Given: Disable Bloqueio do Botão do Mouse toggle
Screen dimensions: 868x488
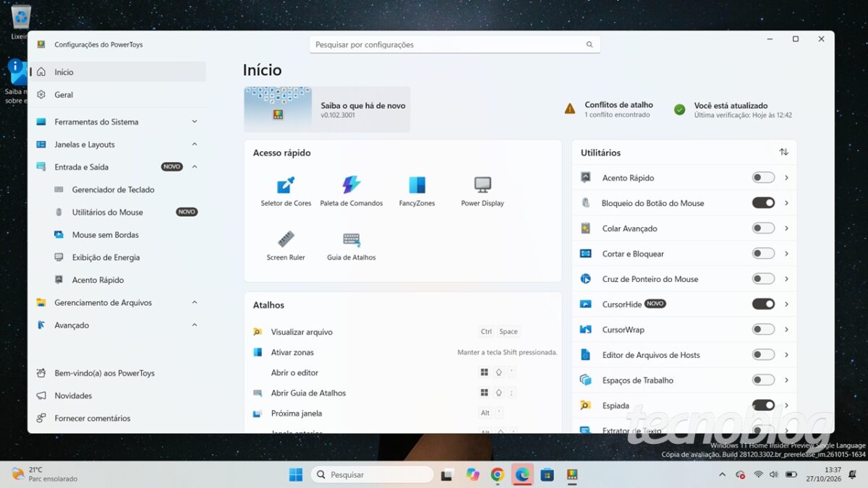Looking at the screenshot, I should coord(763,203).
